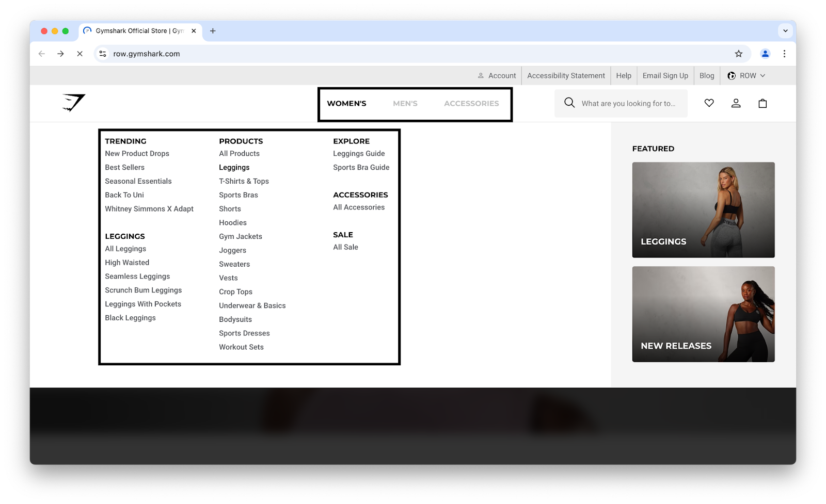The image size is (826, 504).
Task: Open Gym Jackets
Action: pos(240,237)
